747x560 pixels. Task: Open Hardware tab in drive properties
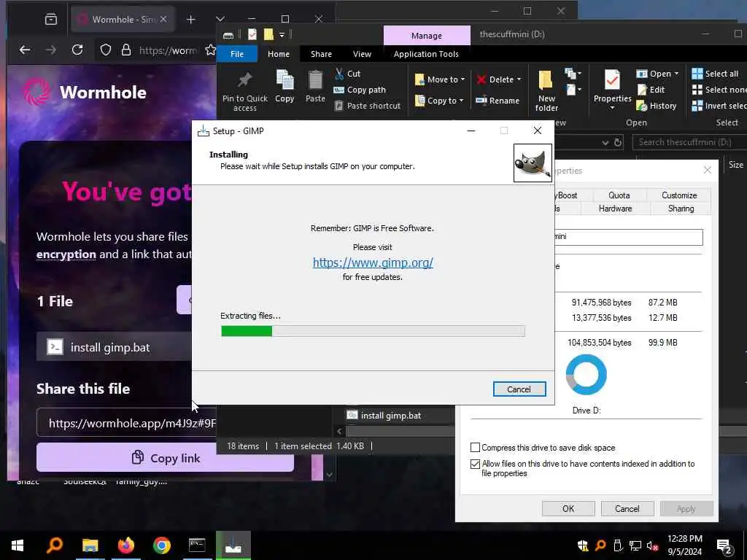615,209
